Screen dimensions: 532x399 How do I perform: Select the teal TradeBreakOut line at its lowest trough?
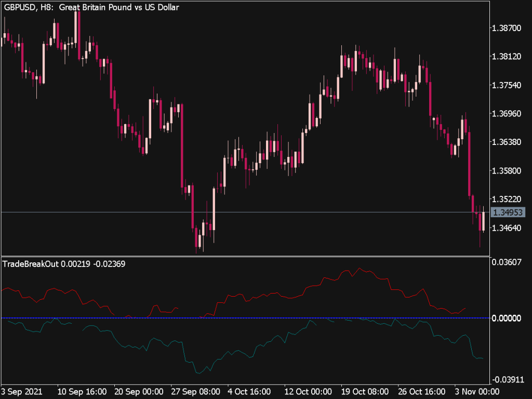pyautogui.click(x=198, y=373)
